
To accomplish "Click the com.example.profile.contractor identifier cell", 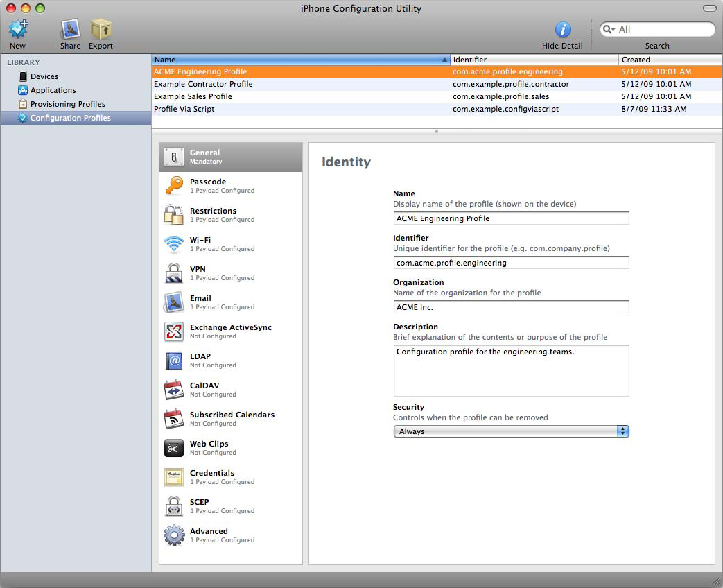I will pos(511,84).
